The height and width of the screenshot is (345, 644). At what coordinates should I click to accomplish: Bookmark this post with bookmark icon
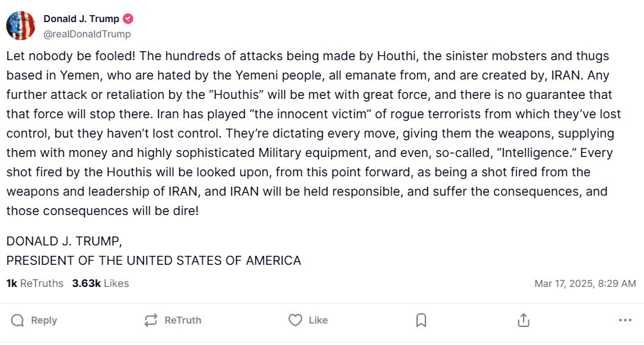coord(421,320)
